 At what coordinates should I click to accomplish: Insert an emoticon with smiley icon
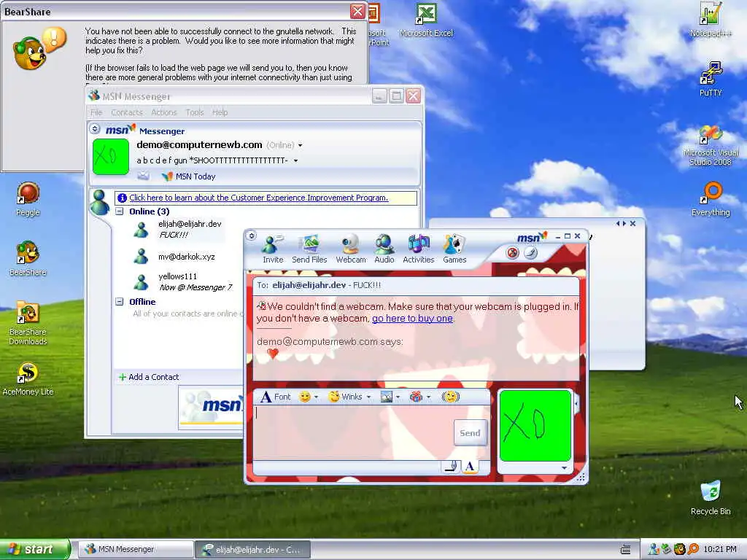(304, 397)
